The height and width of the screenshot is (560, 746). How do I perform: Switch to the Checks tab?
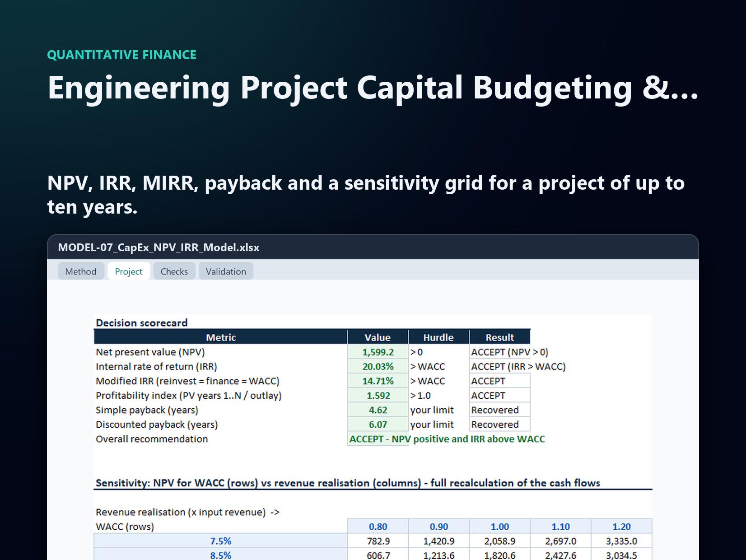pyautogui.click(x=174, y=271)
